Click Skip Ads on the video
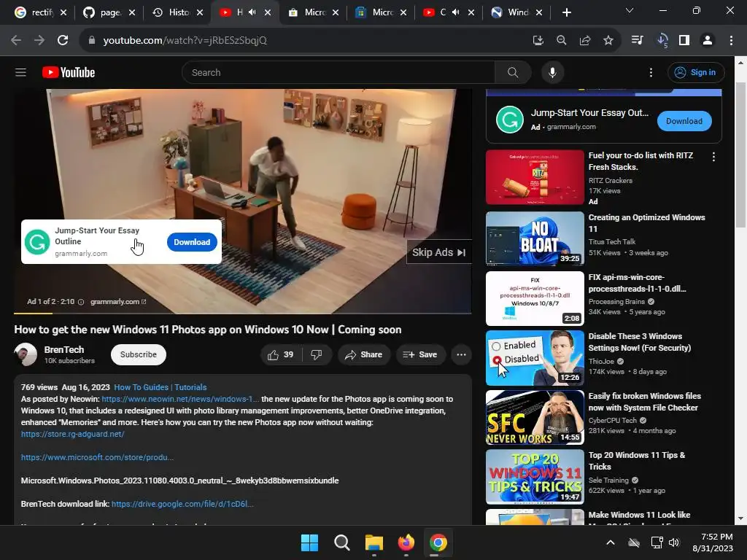This screenshot has height=560, width=747. (438, 252)
